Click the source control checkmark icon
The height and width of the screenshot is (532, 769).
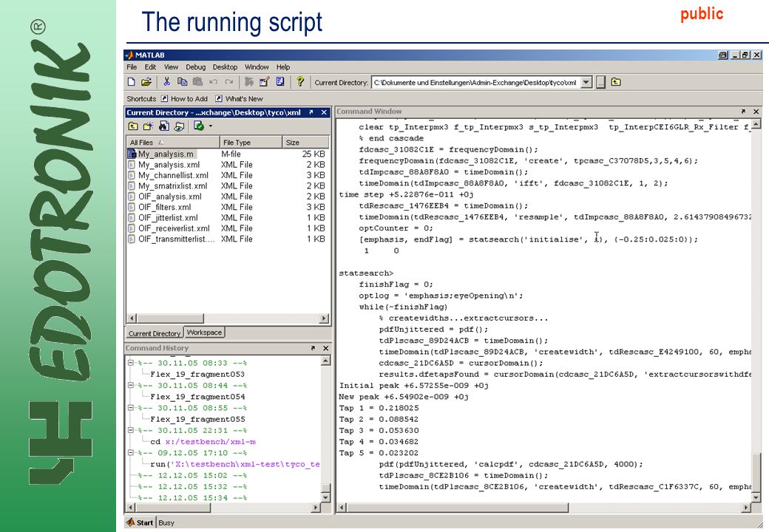pyautogui.click(x=199, y=126)
